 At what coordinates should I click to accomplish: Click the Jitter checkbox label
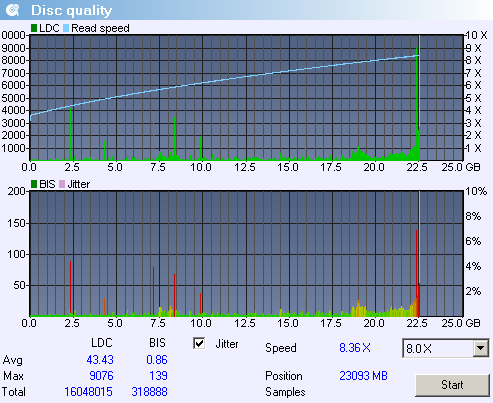coord(227,344)
